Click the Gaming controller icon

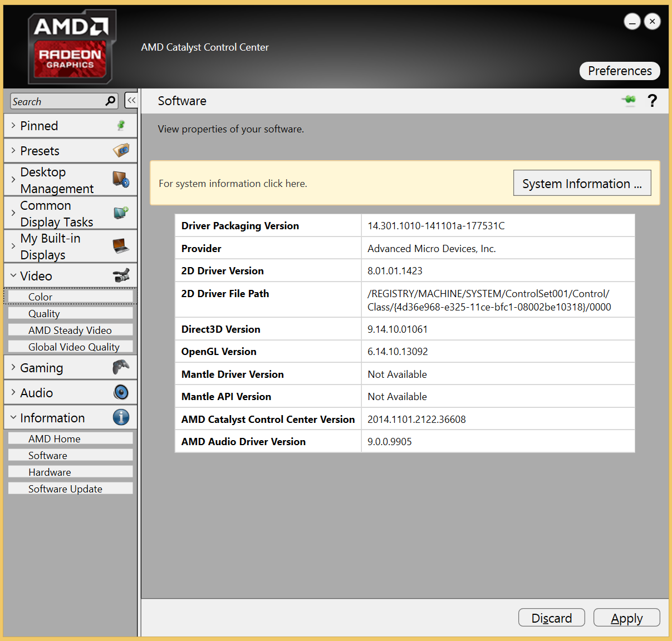121,367
